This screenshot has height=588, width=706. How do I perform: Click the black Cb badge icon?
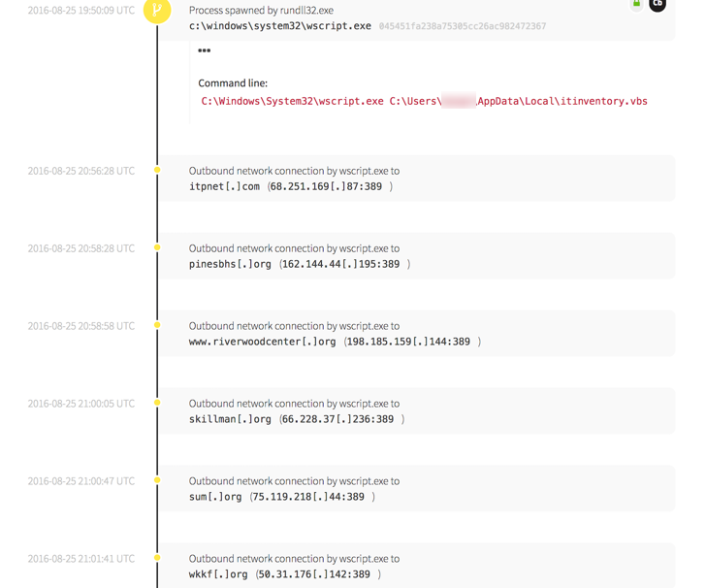[x=658, y=4]
